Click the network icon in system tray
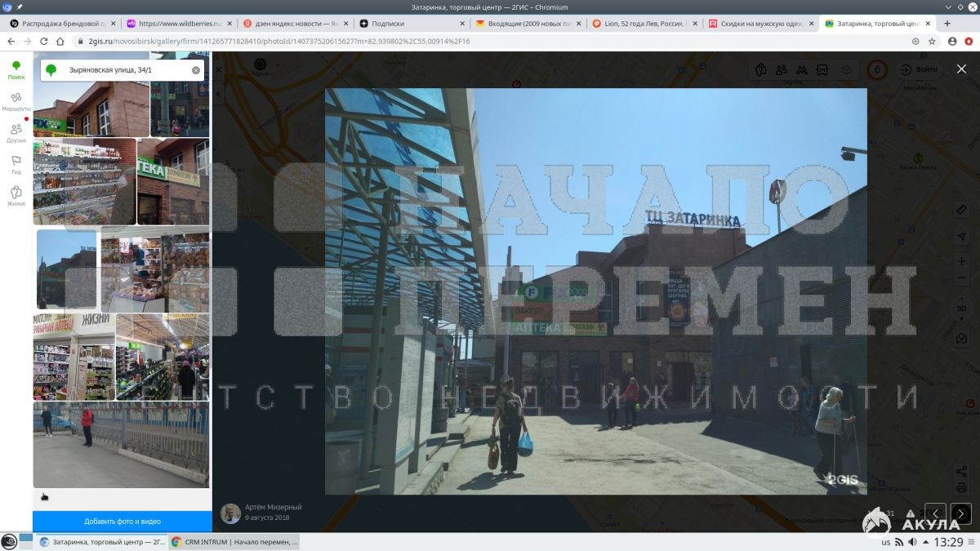Screen dimensions: 980x551 click(898, 542)
